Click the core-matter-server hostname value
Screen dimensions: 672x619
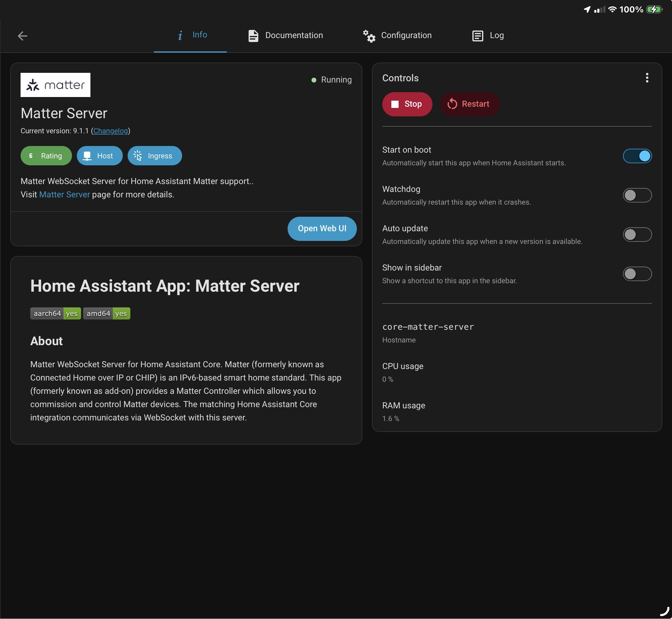[428, 327]
